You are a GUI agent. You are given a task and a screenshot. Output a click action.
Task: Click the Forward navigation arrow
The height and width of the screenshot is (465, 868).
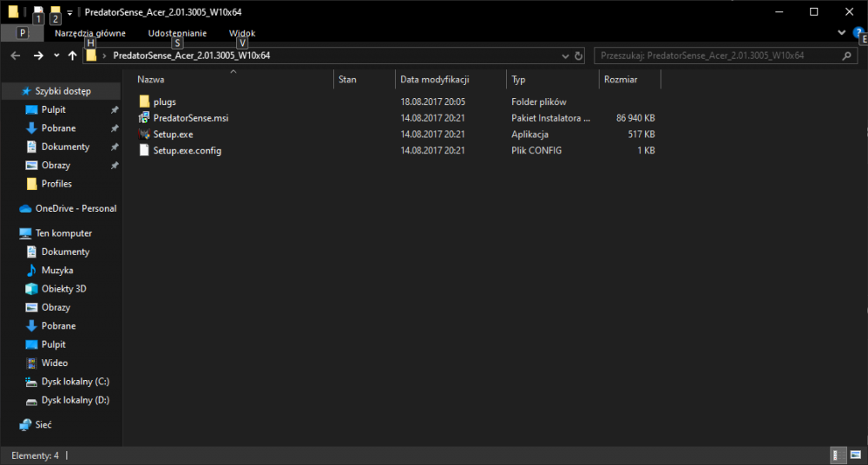pyautogui.click(x=37, y=56)
